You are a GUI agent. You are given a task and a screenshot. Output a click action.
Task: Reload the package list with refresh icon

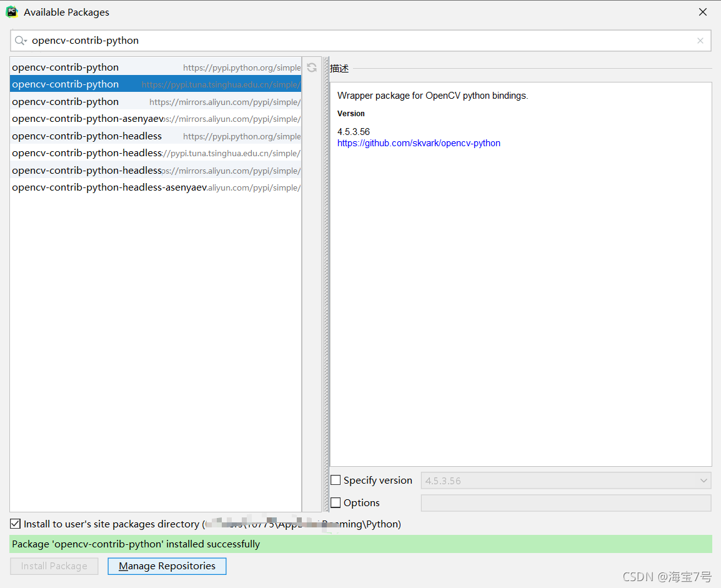tap(312, 67)
